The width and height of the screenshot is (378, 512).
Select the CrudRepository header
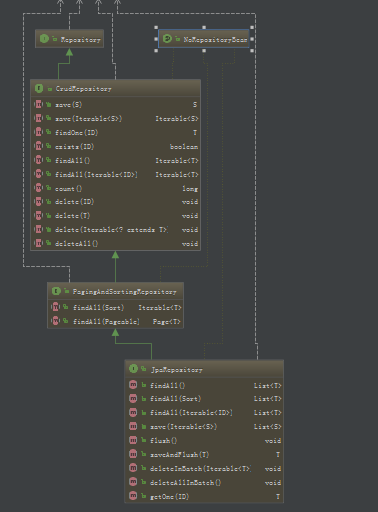pos(115,88)
